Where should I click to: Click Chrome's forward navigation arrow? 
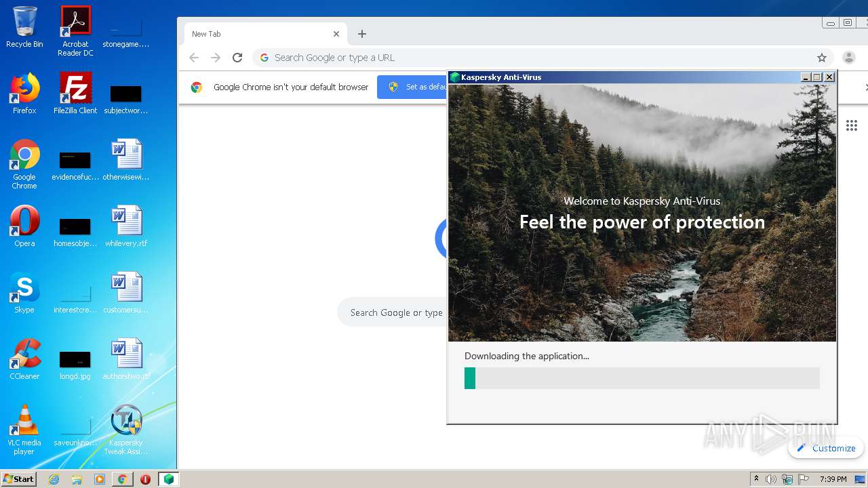(x=216, y=58)
